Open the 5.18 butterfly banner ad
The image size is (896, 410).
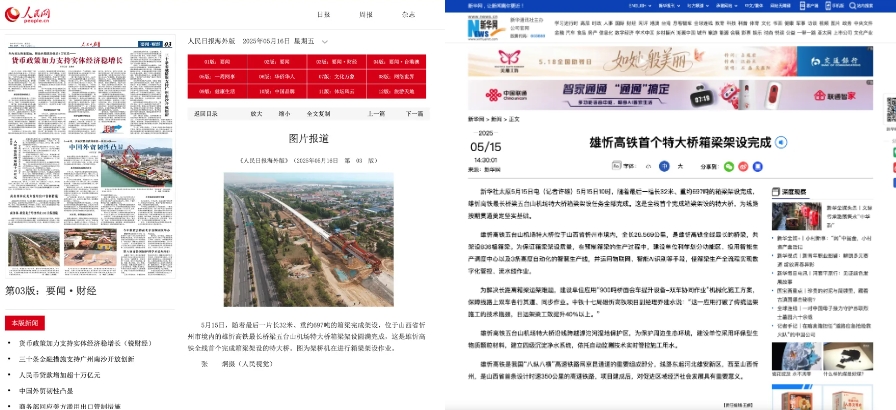(x=670, y=62)
